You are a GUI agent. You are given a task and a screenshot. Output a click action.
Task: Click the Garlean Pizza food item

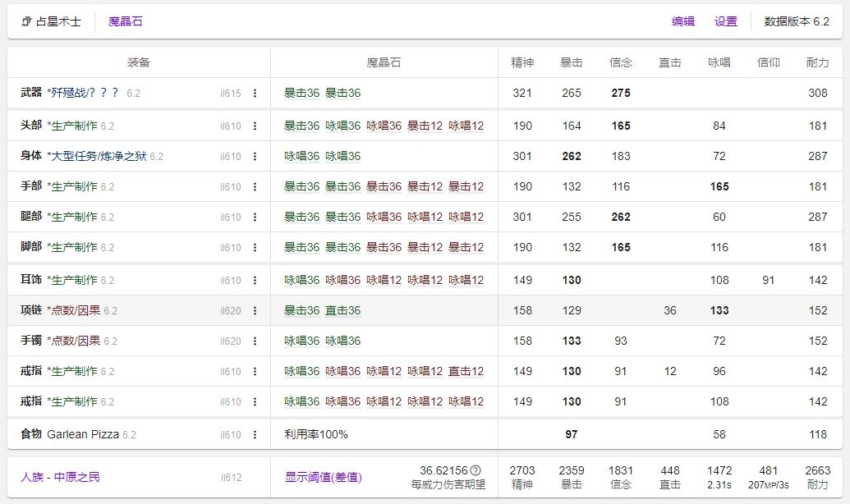pyautogui.click(x=83, y=434)
